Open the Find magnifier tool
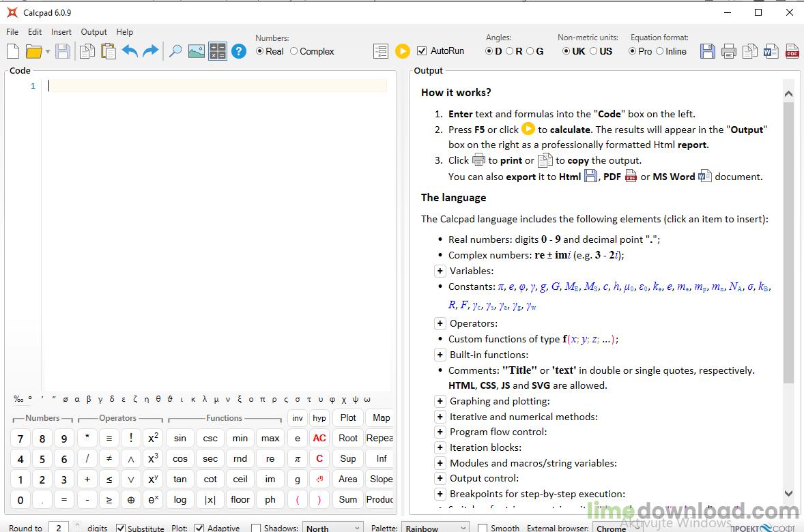 tap(175, 51)
